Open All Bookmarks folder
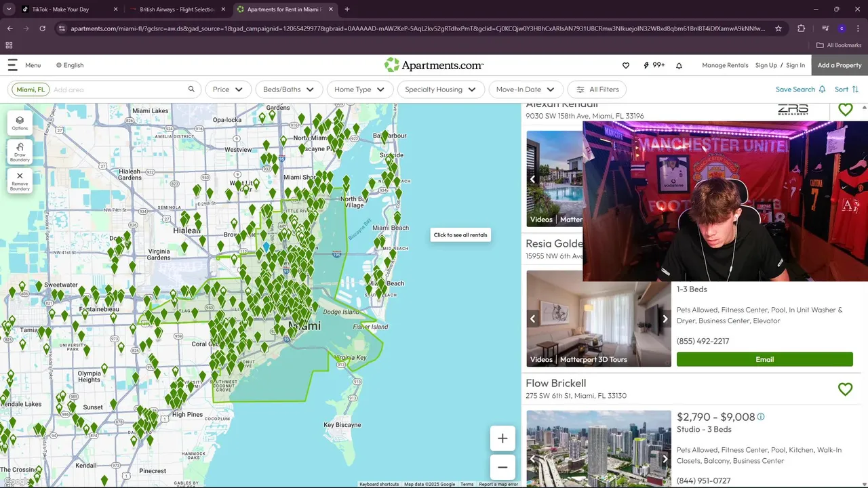 (x=839, y=45)
